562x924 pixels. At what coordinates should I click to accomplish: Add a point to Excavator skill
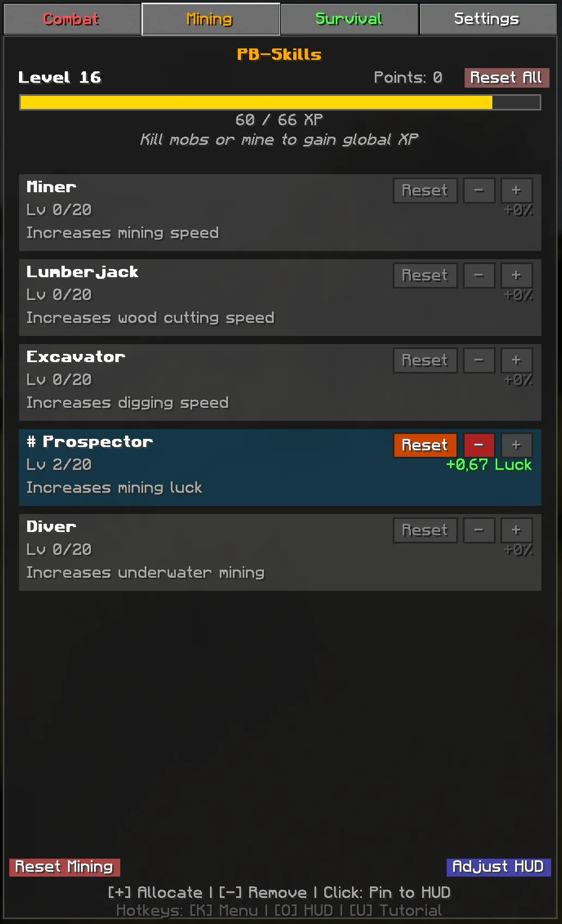pyautogui.click(x=516, y=360)
